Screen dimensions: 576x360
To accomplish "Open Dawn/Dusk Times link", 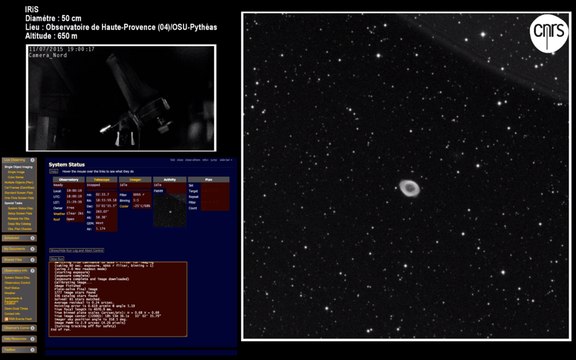I will (16, 309).
